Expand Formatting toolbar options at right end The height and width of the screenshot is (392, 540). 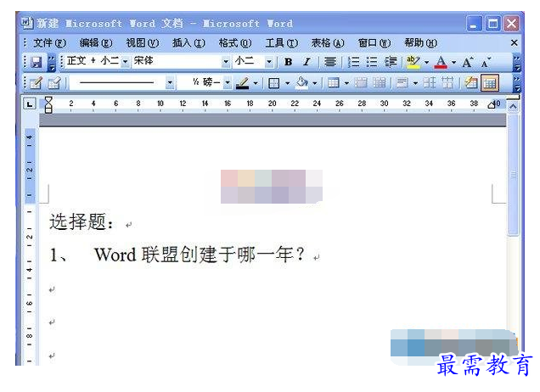pyautogui.click(x=517, y=63)
